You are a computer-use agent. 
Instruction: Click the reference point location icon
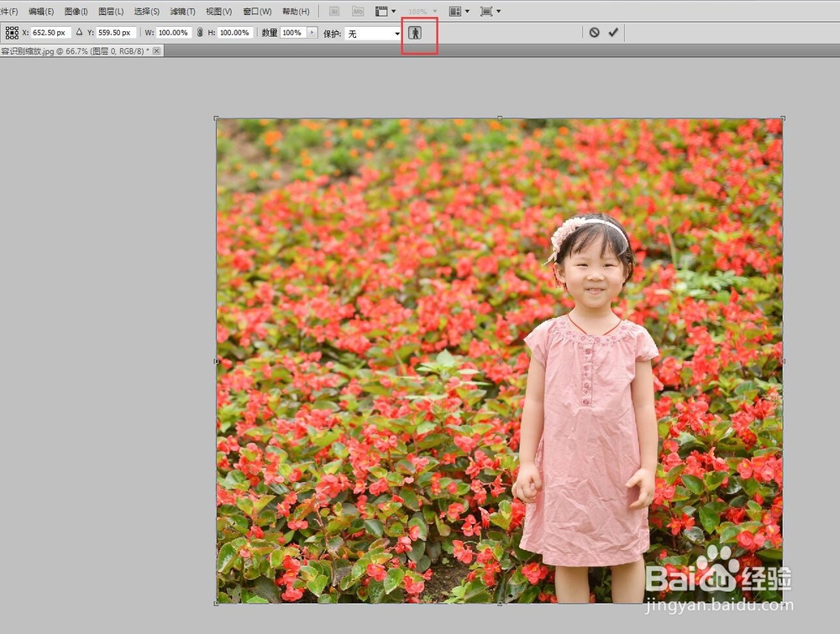12,33
